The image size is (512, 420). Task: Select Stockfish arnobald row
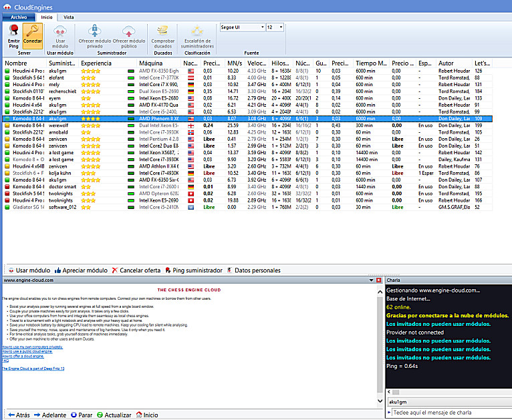pyautogui.click(x=247, y=132)
